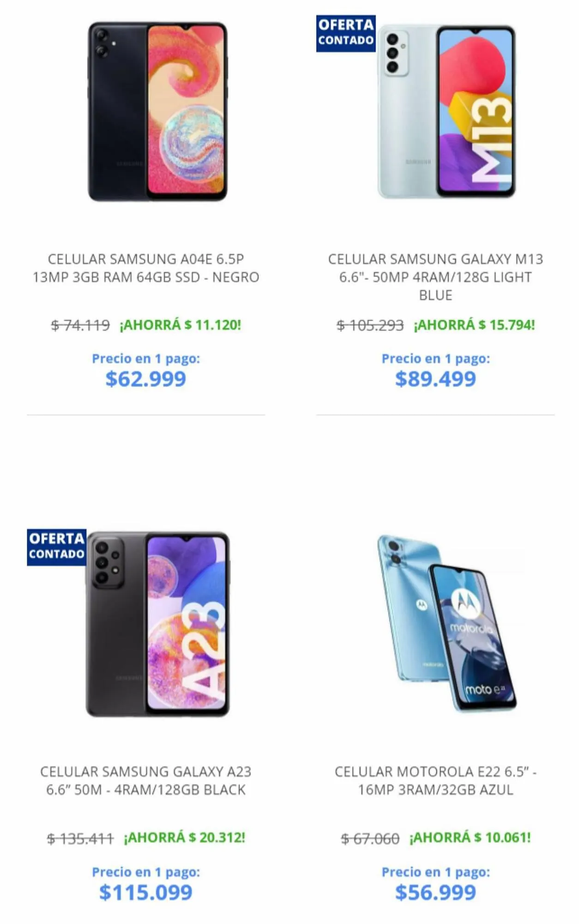Click the OFERTA CONTADO badge on Galaxy A23
The image size is (579, 924).
(x=57, y=547)
